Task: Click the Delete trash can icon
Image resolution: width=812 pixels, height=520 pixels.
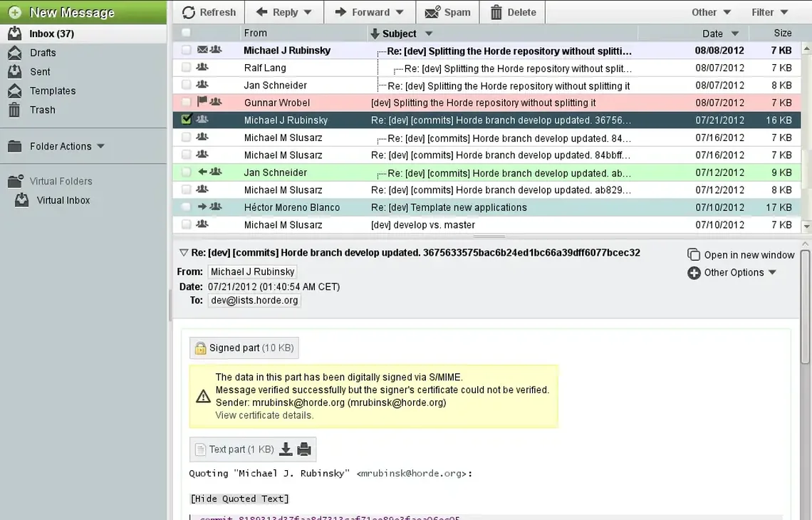Action: (496, 12)
